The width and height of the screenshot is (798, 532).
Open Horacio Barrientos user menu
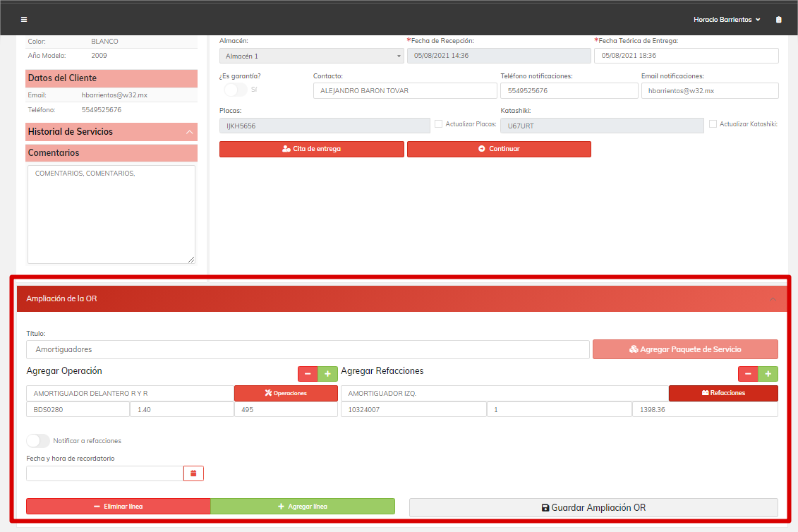click(727, 20)
